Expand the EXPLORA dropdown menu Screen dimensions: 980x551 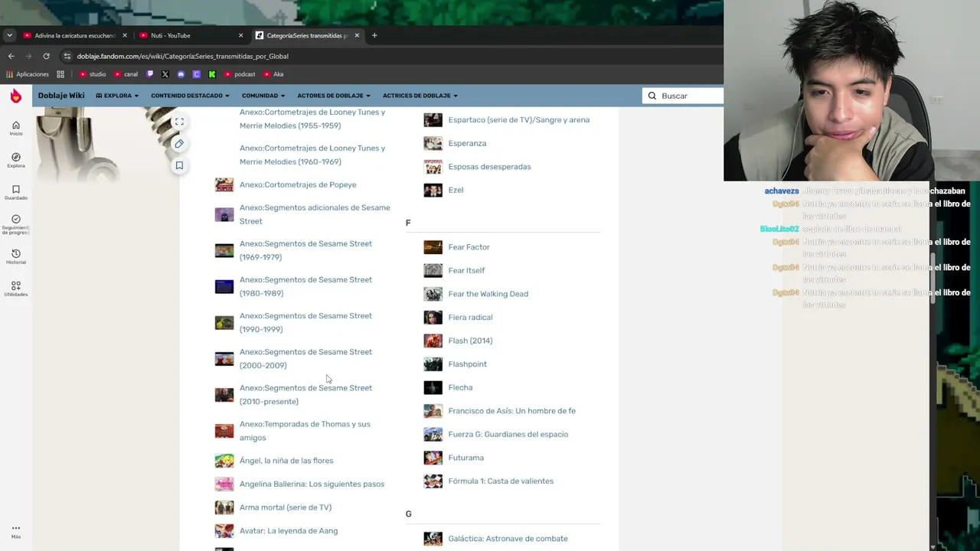click(x=117, y=96)
